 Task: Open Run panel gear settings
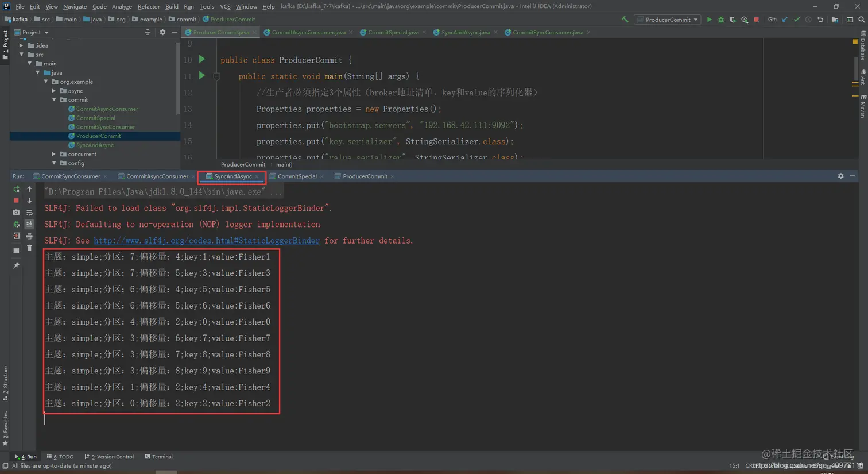(x=840, y=176)
